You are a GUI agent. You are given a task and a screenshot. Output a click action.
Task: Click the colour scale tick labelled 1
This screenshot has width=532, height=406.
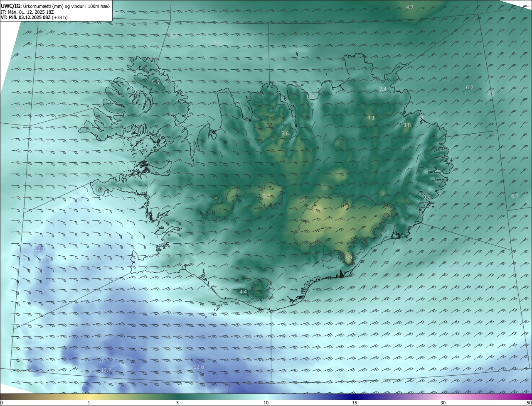[89, 403]
